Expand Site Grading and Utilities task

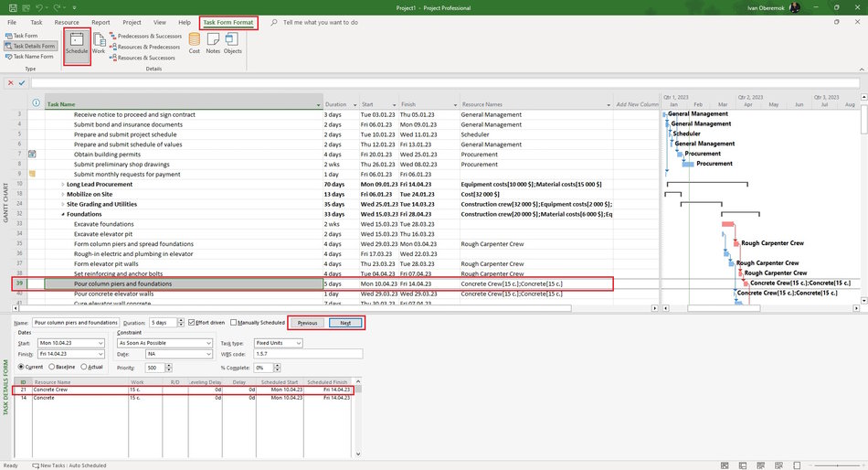(x=62, y=205)
